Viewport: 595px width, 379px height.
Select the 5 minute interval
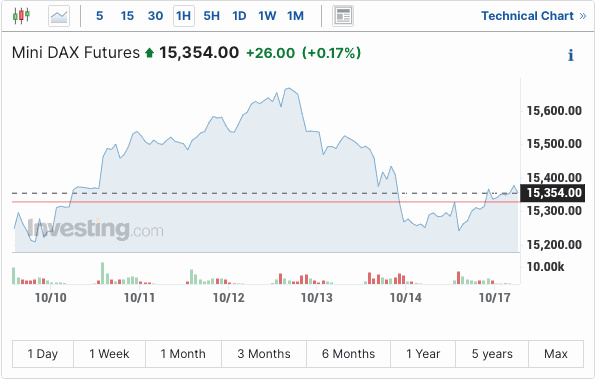click(x=99, y=16)
